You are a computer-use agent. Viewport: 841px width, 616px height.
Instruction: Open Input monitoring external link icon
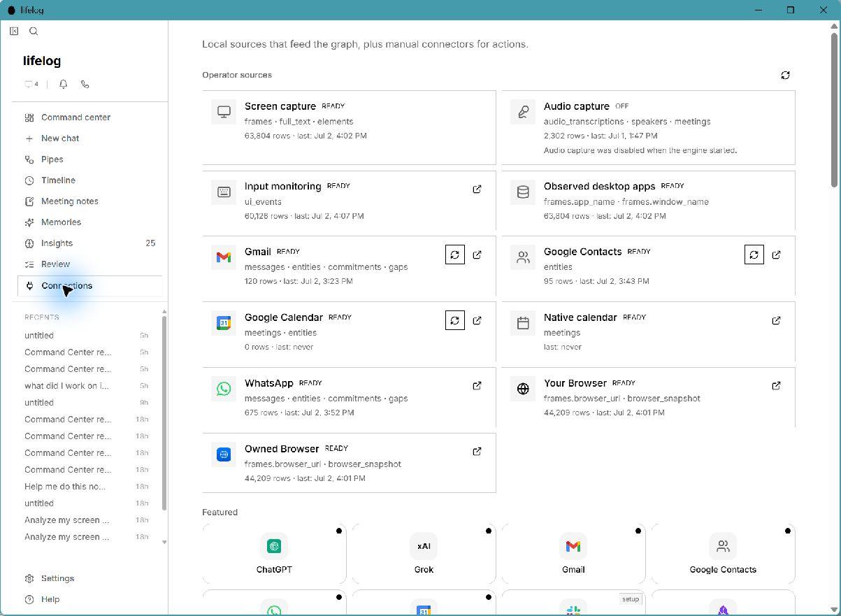pos(477,189)
